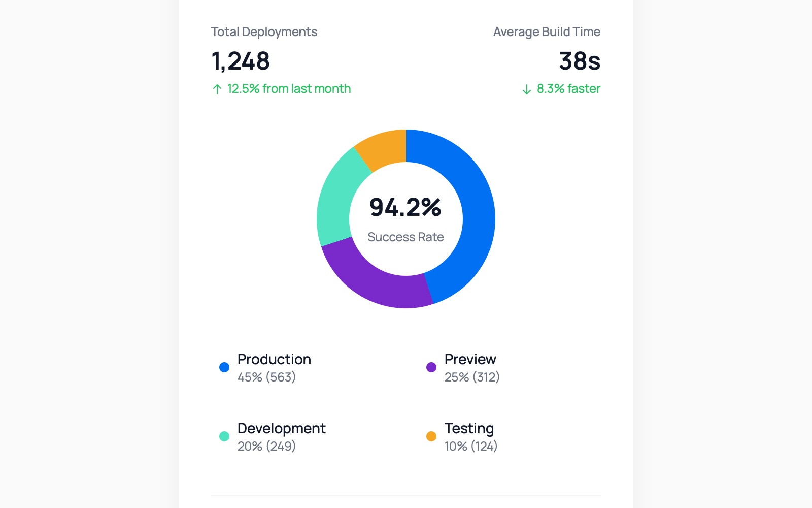This screenshot has height=508, width=812.
Task: Click the 94.2% Success Rate in chart center
Action: pyautogui.click(x=406, y=218)
